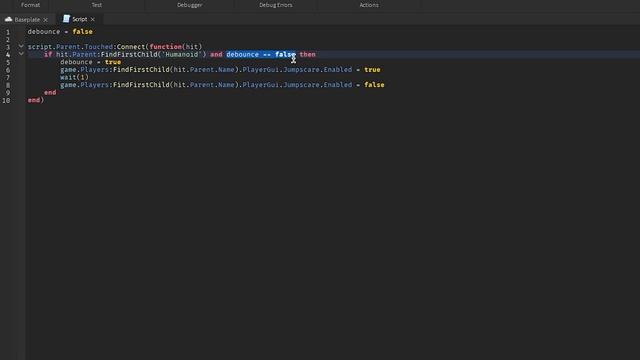Select the Script tab
This screenshot has width=640, height=360.
coord(79,19)
